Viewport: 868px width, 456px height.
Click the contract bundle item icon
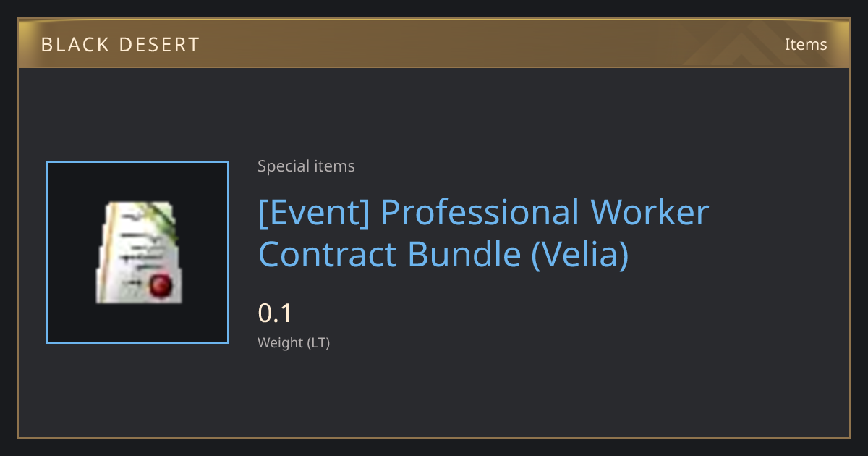pyautogui.click(x=137, y=253)
